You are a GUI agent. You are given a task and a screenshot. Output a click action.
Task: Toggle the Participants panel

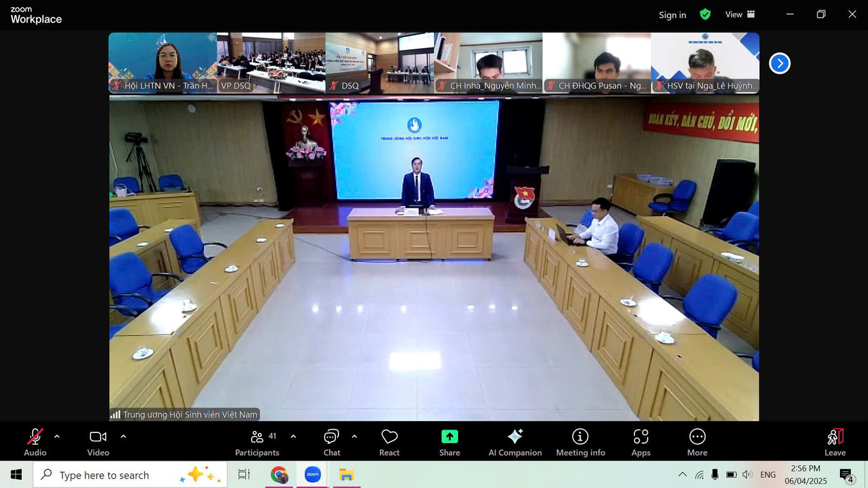pyautogui.click(x=257, y=442)
